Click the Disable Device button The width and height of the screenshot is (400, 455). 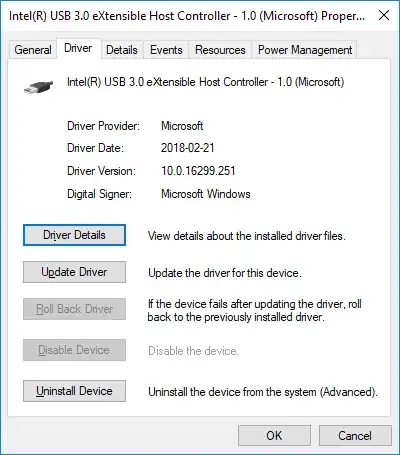pos(74,350)
